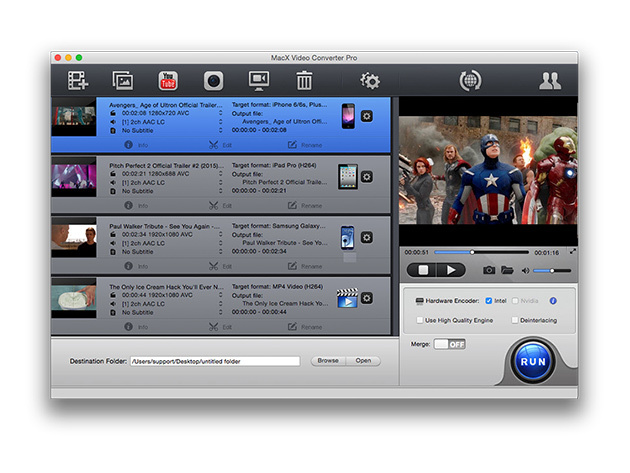The height and width of the screenshot is (473, 630).
Task: Click the fullscreen expand arrow icon
Action: (x=573, y=252)
